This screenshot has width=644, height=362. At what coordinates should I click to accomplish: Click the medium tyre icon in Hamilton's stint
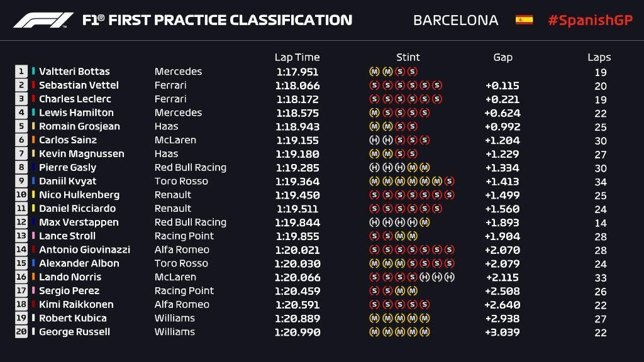pyautogui.click(x=374, y=113)
